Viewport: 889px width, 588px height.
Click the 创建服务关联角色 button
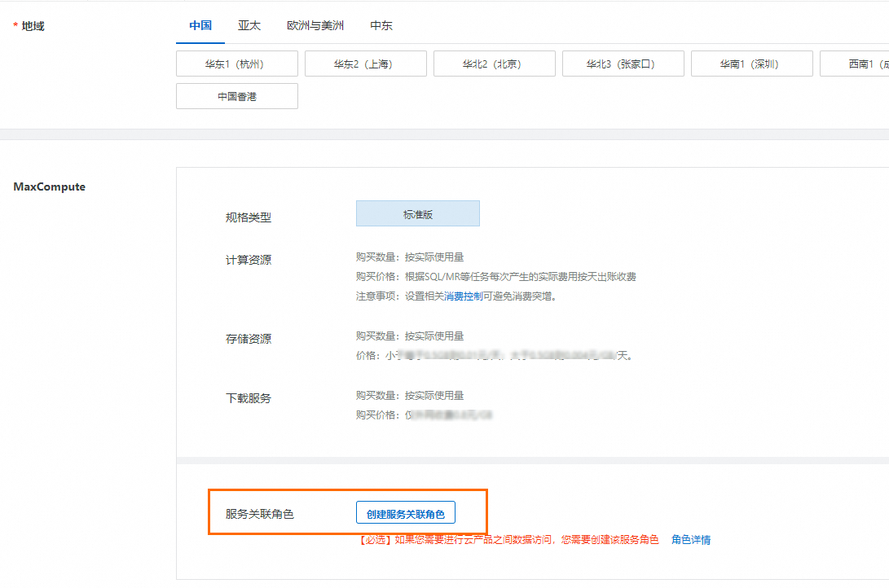[x=405, y=513]
